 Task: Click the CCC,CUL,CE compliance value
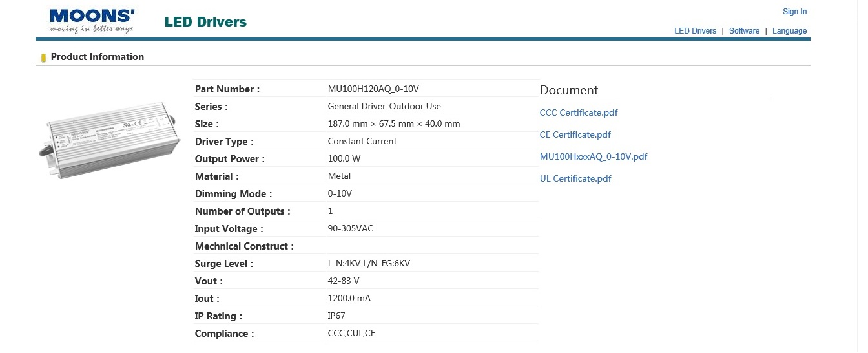click(351, 334)
